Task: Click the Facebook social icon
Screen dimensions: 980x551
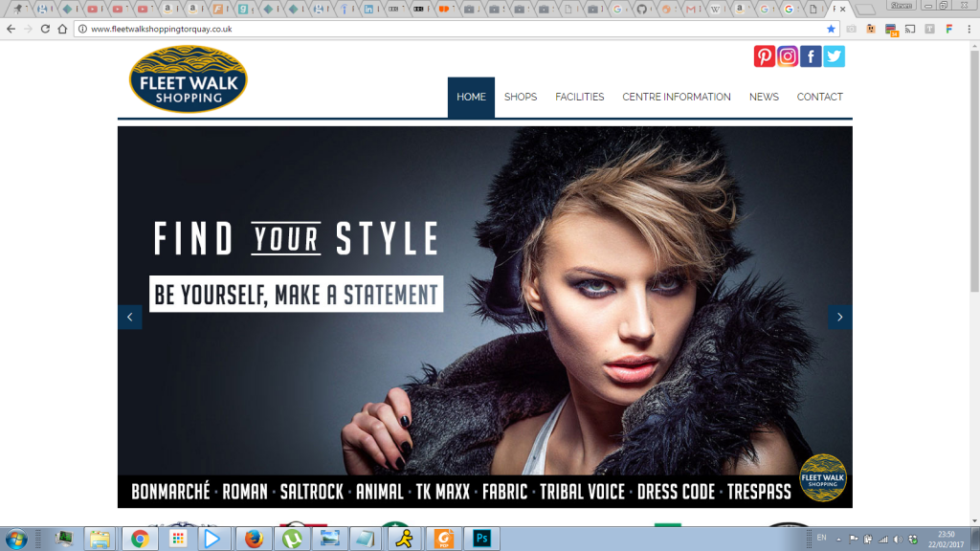Action: 811,56
